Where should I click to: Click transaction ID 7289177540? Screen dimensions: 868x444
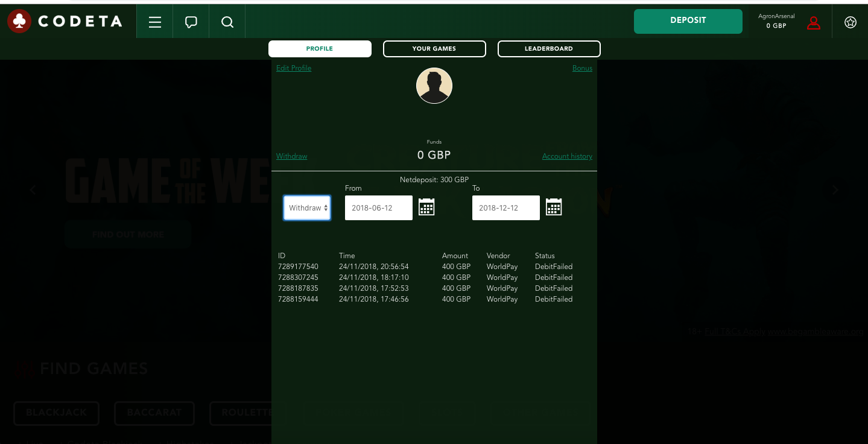tap(298, 267)
